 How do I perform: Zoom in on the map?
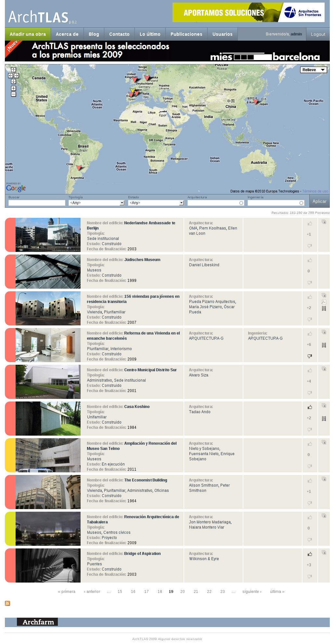click(x=13, y=88)
